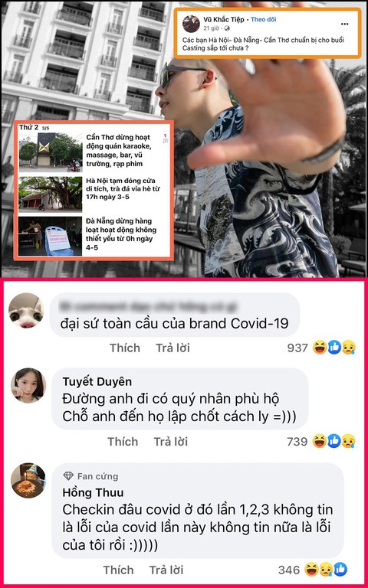Like the Covid-19 brand ambassador comment
This screenshot has height=588, width=368.
click(x=125, y=348)
